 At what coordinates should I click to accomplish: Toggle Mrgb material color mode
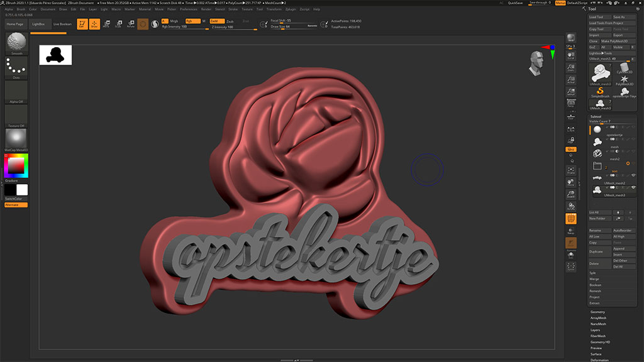(174, 21)
